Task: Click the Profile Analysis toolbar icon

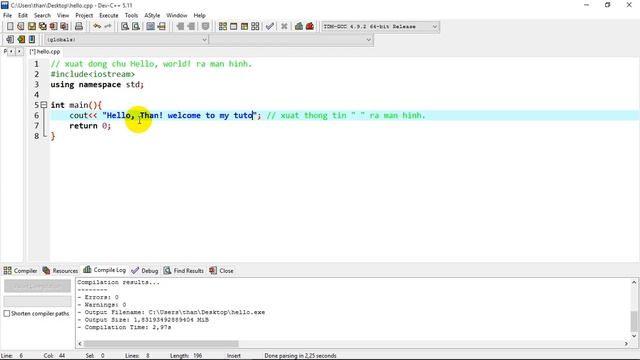Action: 299,27
